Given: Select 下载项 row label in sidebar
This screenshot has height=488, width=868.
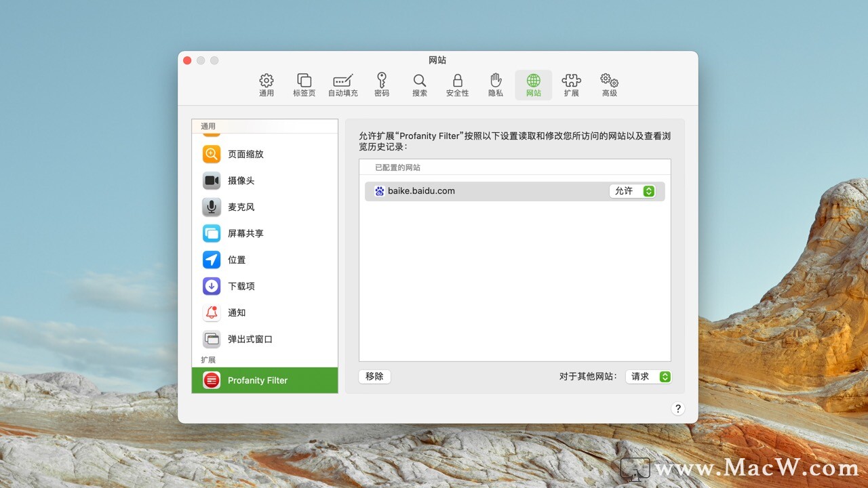Looking at the screenshot, I should coord(241,286).
